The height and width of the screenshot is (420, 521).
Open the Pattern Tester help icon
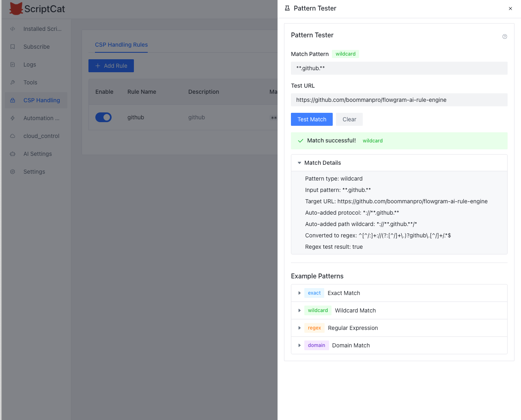505,37
